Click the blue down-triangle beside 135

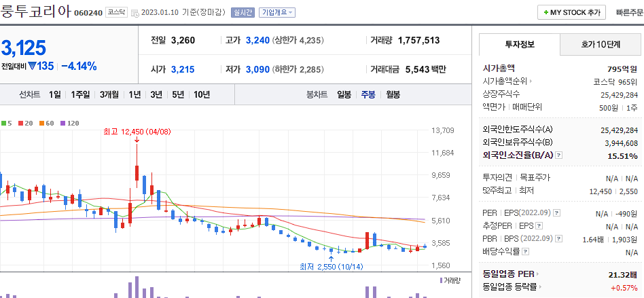coord(32,66)
